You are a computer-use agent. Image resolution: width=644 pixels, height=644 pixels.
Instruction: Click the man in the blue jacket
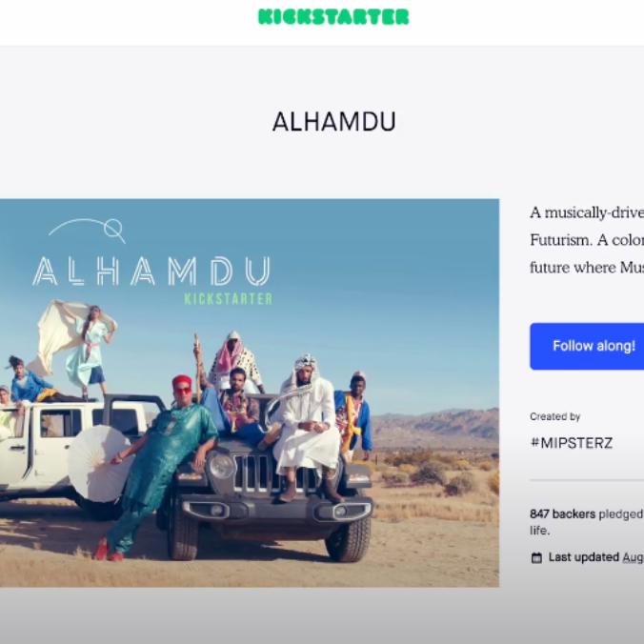pos(353,414)
